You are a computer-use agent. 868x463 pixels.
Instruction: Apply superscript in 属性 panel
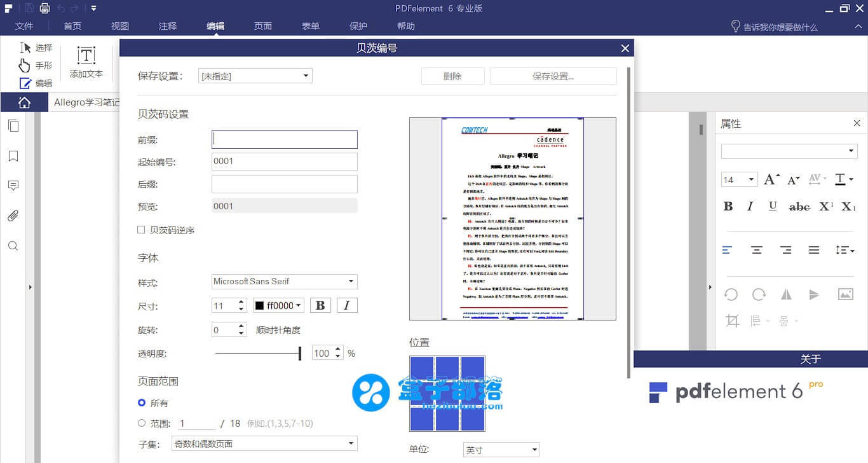tap(826, 206)
